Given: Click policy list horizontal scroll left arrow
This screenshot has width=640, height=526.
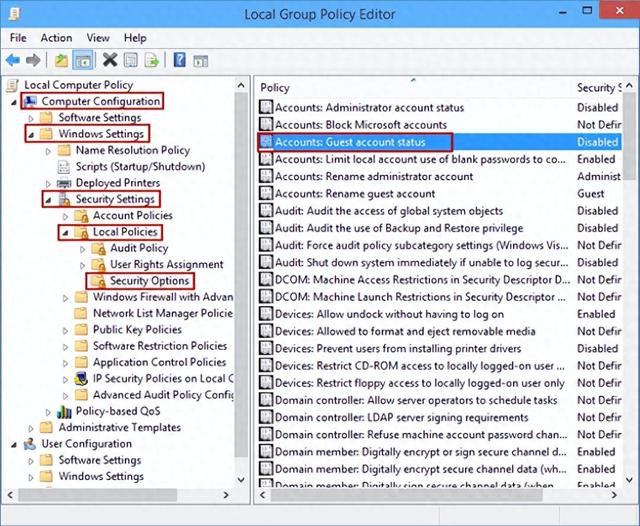Looking at the screenshot, I should 263,495.
